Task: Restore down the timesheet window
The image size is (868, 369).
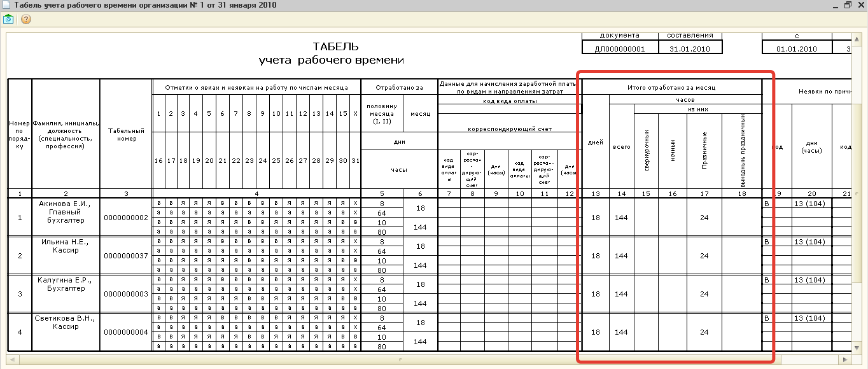Action: click(x=848, y=5)
